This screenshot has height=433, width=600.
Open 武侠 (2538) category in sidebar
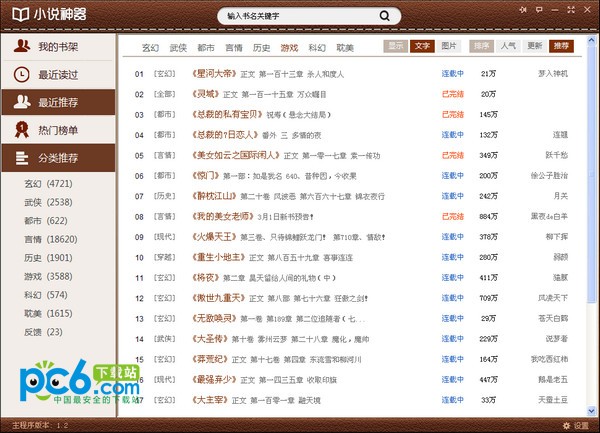coord(48,202)
